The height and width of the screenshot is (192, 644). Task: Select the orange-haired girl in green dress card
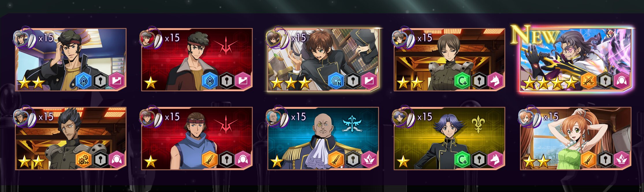(576, 138)
